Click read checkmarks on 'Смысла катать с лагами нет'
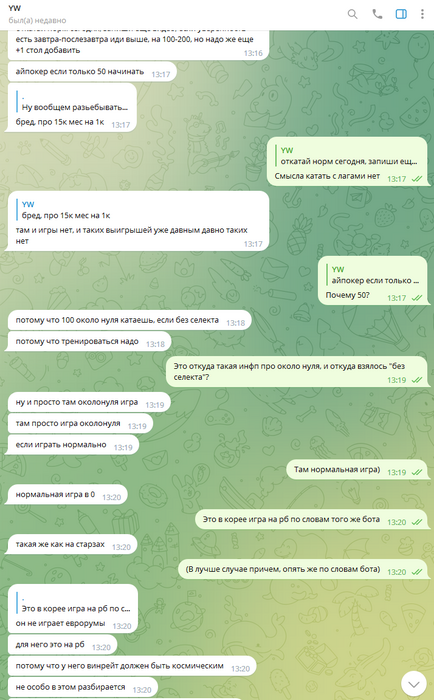Viewport: 434px width, 700px height. [417, 179]
